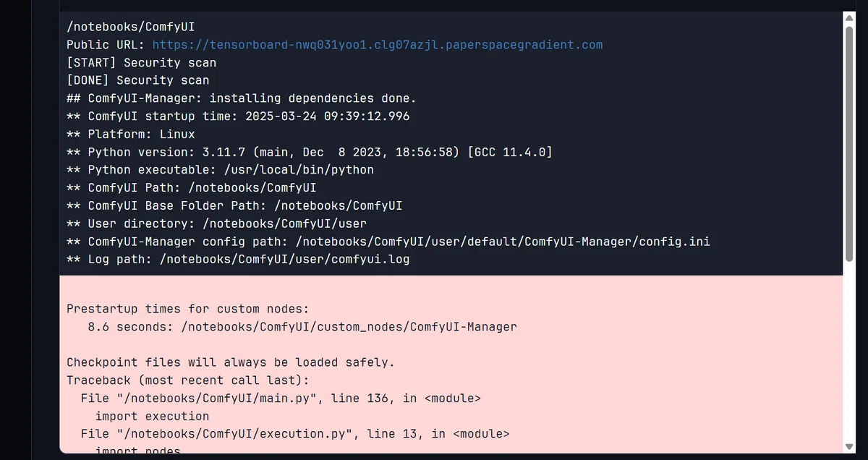
Task: Click the ComfyUI Base Folder Path line
Action: pos(234,206)
